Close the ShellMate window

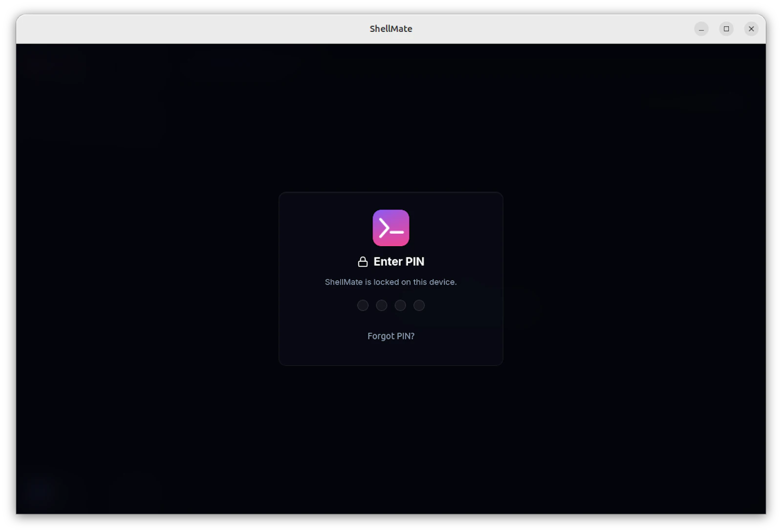751,29
